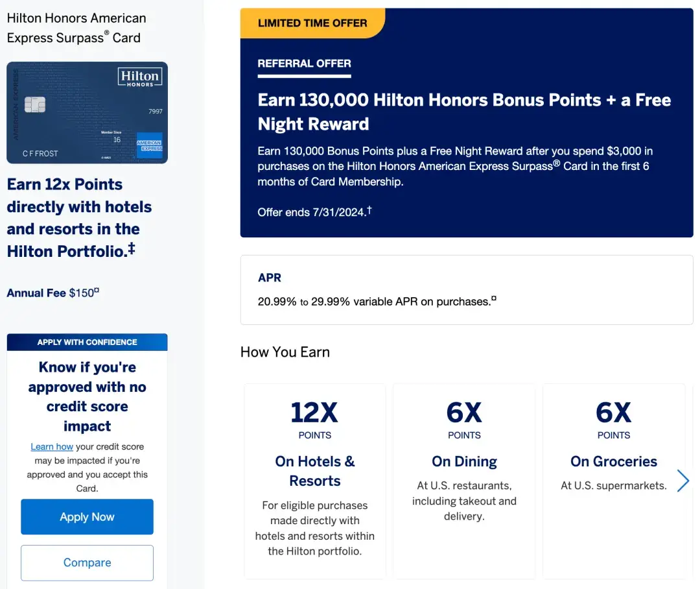Click the Hilton Honors logo on the card

pos(139,78)
